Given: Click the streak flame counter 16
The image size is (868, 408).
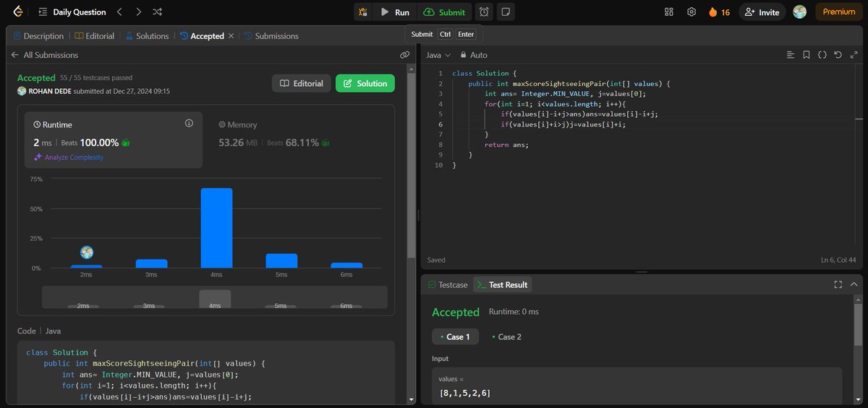Looking at the screenshot, I should click(x=719, y=12).
